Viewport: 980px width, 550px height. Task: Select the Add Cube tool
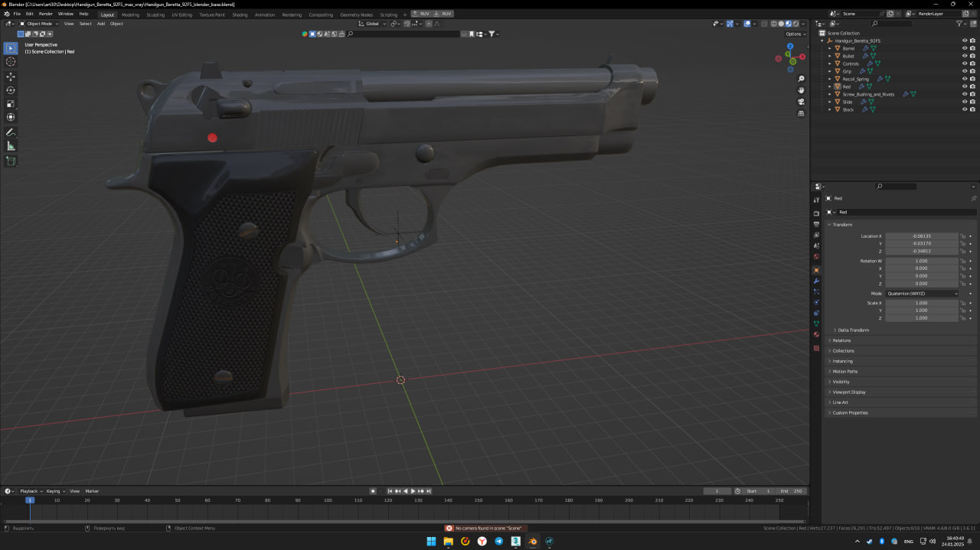coord(11,161)
